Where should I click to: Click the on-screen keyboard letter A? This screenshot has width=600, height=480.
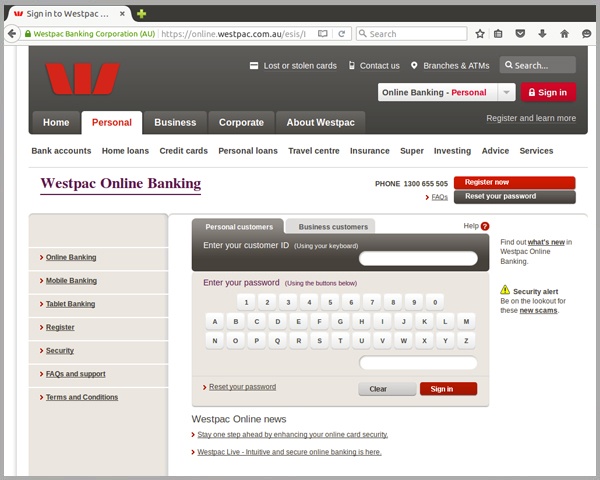tap(215, 322)
